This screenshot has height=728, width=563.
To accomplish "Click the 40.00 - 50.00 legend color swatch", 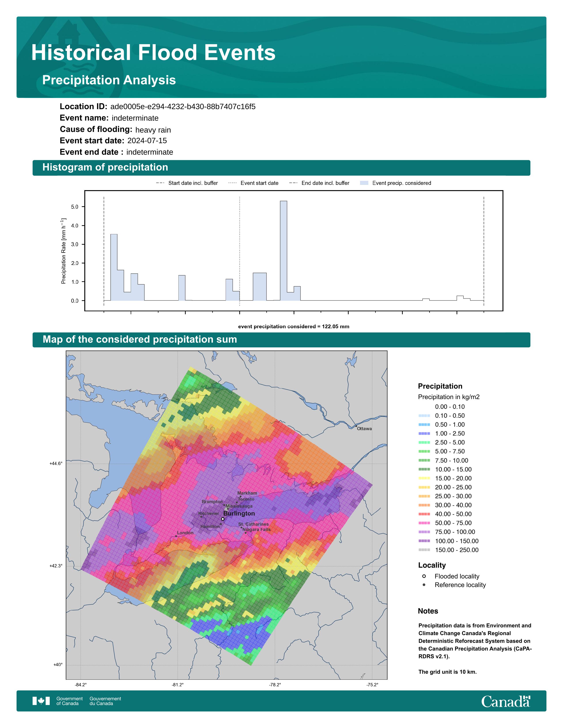I will pyautogui.click(x=424, y=514).
